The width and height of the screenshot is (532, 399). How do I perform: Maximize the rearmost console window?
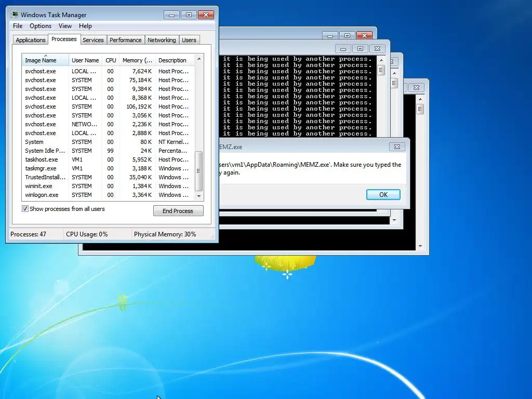click(347, 36)
